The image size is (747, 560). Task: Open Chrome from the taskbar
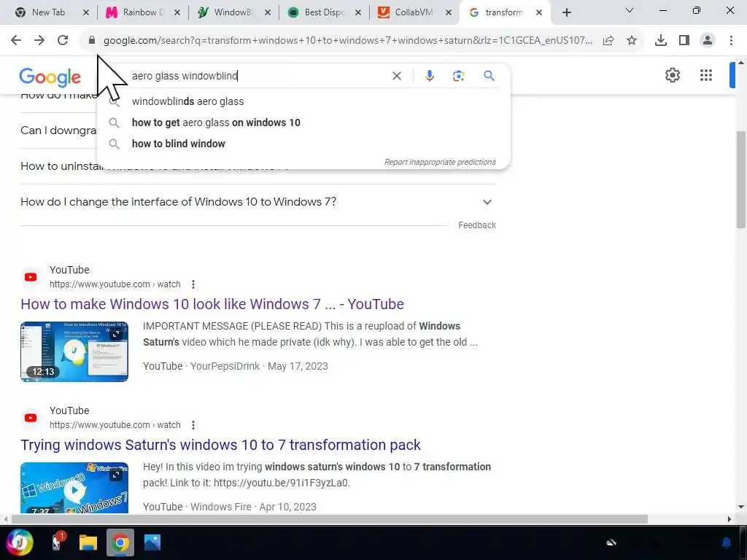click(x=120, y=542)
